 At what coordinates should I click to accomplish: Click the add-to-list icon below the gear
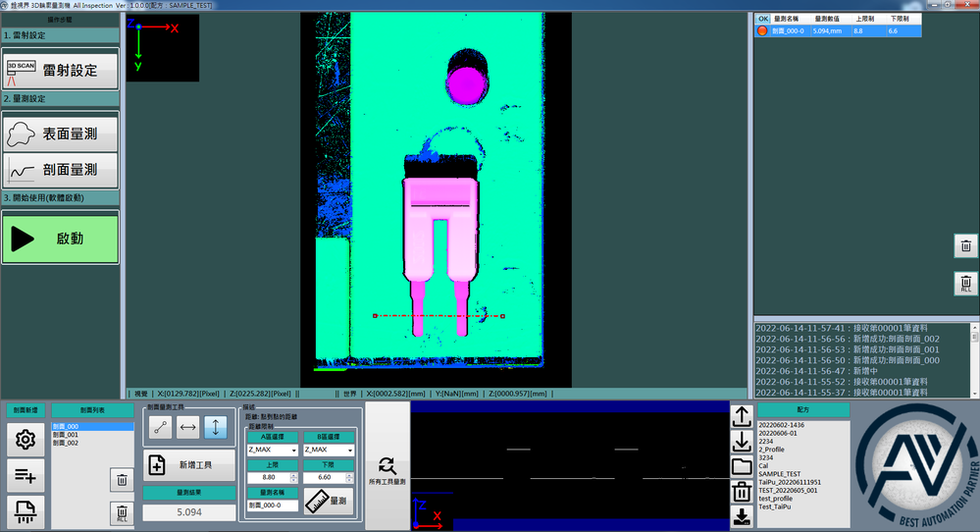[x=26, y=476]
